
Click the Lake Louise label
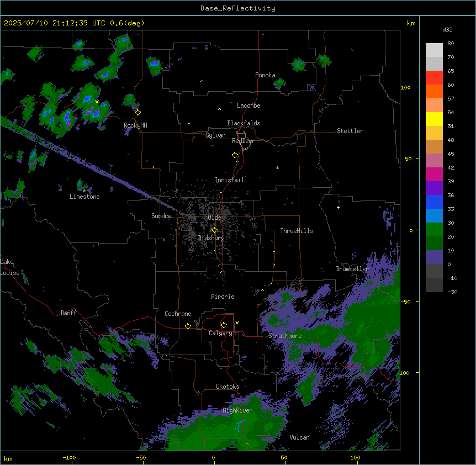pyautogui.click(x=9, y=267)
